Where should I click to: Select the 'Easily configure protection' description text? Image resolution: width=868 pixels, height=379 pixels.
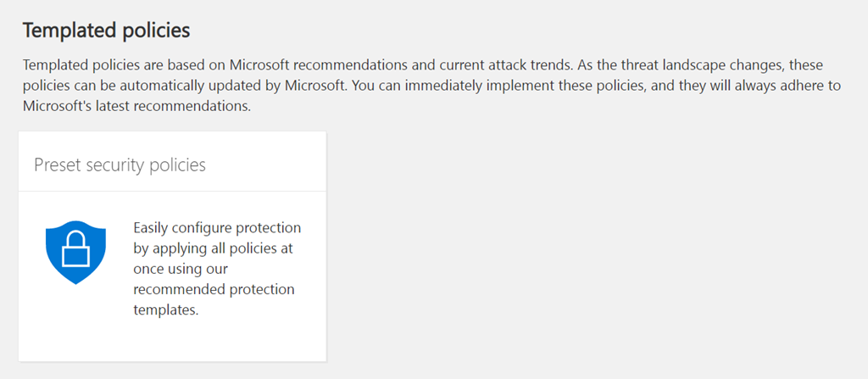[217, 228]
